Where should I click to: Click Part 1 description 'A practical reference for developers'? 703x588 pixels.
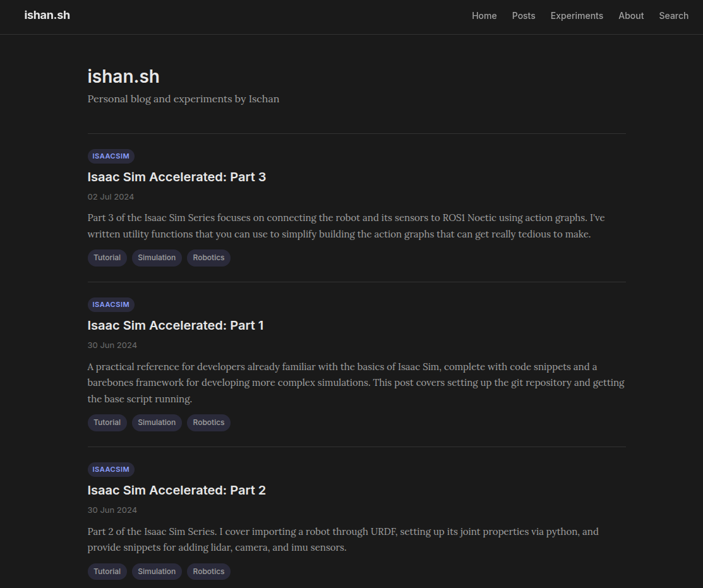(356, 383)
